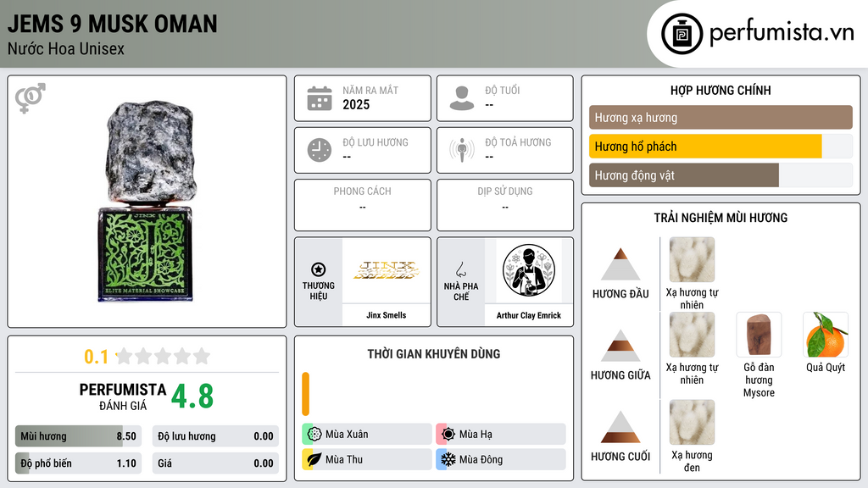Click the Hương hổ phách accord bar
The image size is (868, 488).
tap(721, 147)
